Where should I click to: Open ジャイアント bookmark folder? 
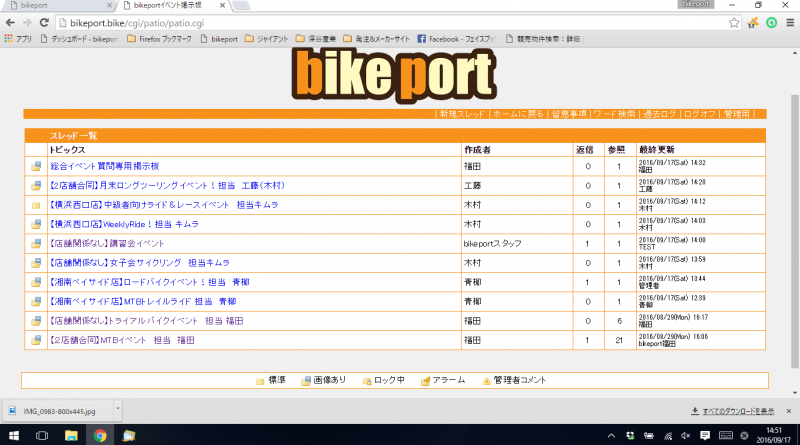(266, 39)
